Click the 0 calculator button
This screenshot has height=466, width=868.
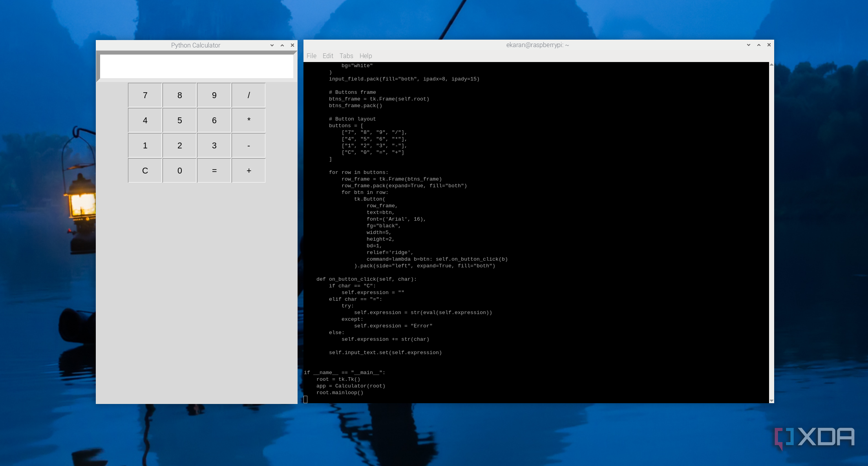coord(179,171)
